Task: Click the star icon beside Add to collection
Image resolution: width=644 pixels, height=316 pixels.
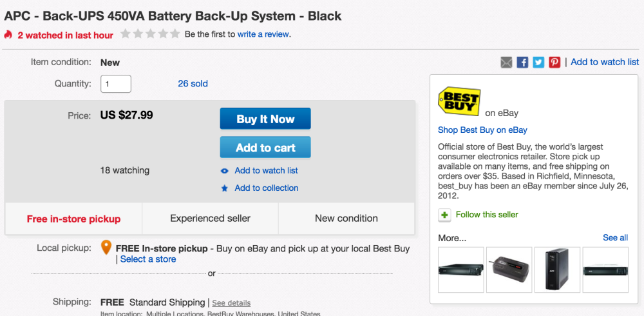Action: (225, 188)
